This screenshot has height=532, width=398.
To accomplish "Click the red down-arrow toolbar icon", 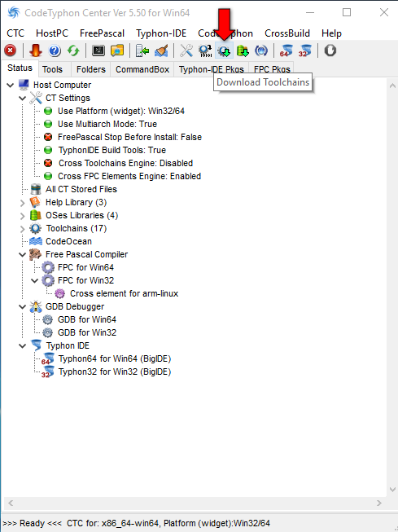I will tap(35, 51).
